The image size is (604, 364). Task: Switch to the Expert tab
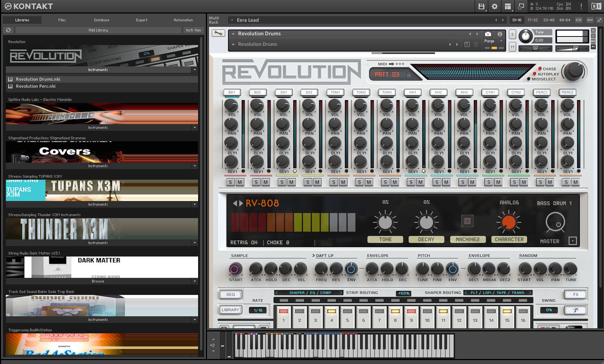142,20
